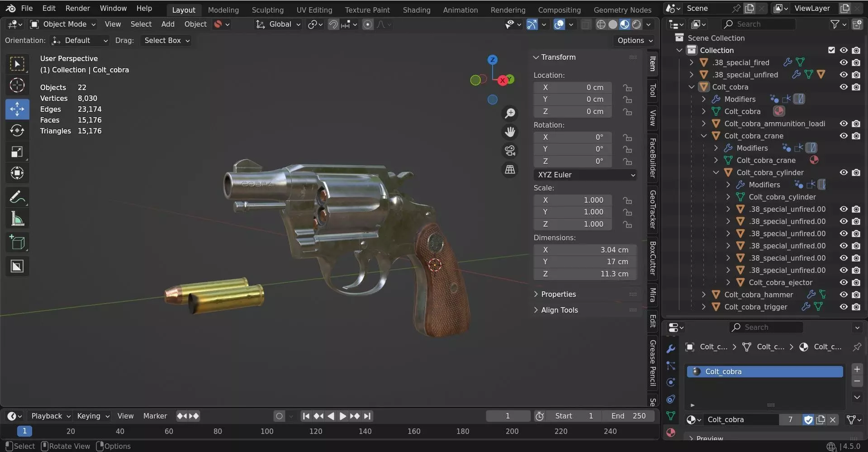Open the File menu
The height and width of the screenshot is (452, 868).
(27, 9)
